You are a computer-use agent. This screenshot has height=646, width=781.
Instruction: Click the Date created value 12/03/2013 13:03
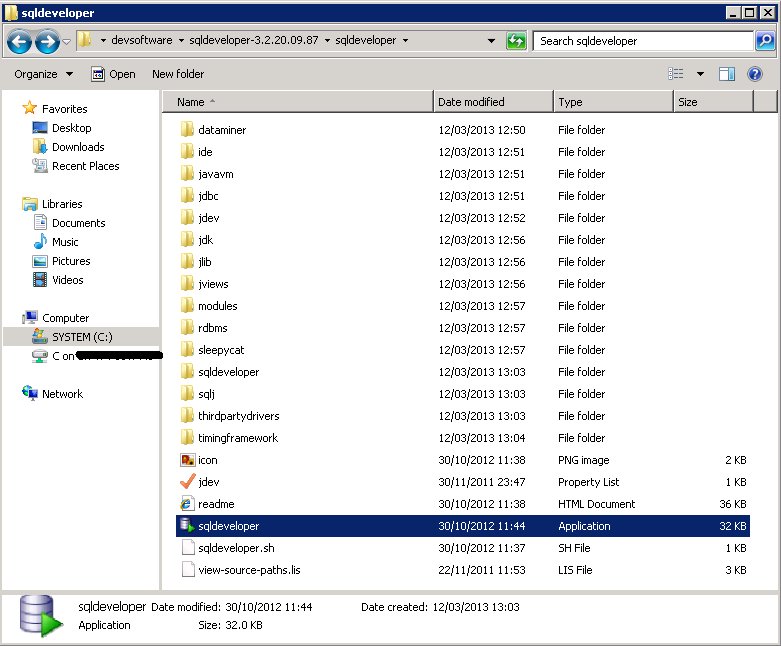click(x=476, y=607)
